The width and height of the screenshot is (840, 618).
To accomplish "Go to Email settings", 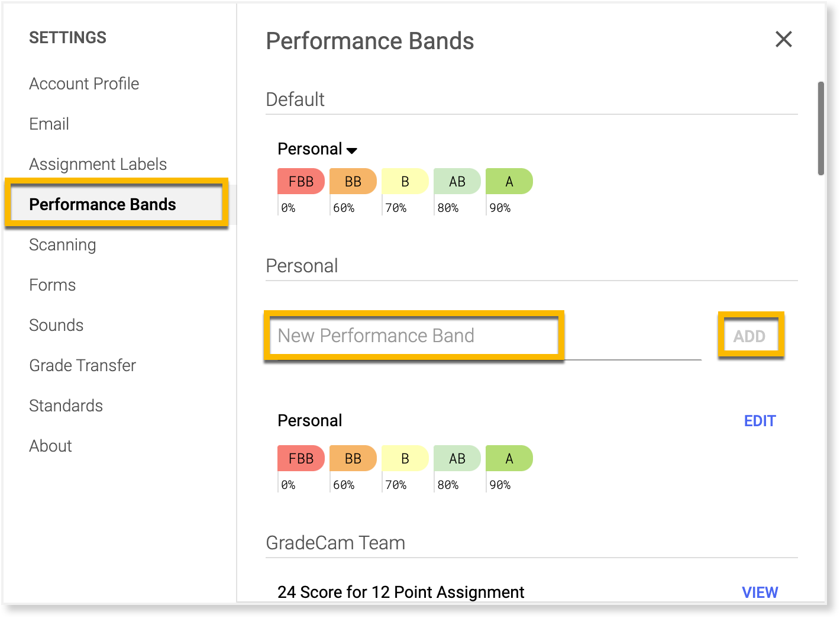I will (x=49, y=124).
